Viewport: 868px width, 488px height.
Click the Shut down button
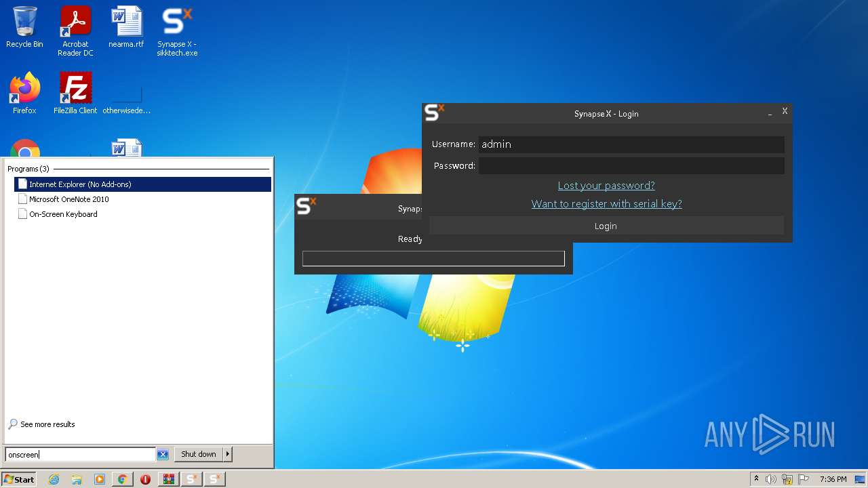click(199, 454)
